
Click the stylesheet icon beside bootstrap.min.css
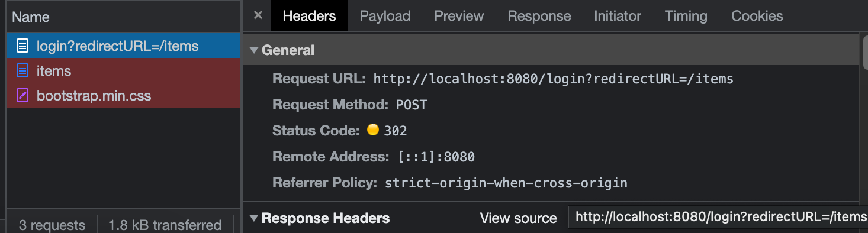pyautogui.click(x=22, y=95)
